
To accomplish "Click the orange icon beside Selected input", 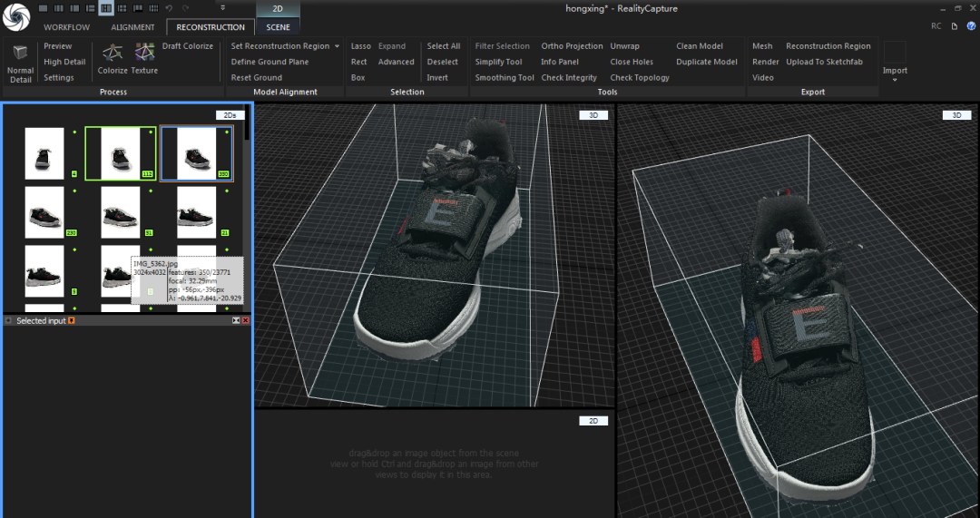I will (72, 321).
